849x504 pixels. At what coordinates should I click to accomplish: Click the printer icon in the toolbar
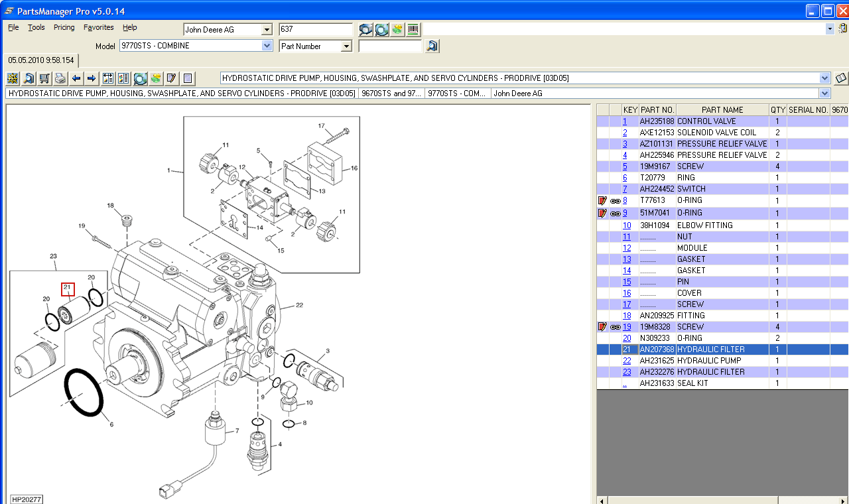[60, 78]
